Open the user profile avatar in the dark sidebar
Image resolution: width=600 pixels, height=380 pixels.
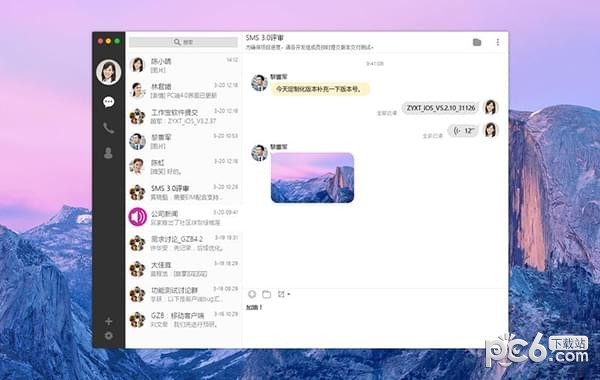click(109, 72)
